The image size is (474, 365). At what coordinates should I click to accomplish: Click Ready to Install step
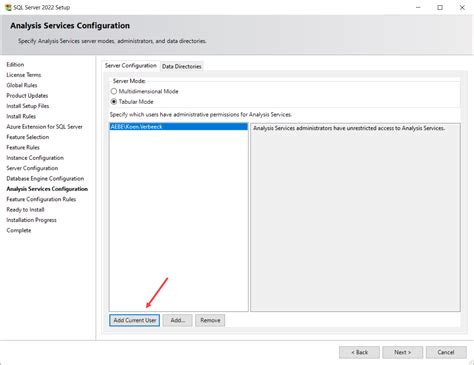(25, 209)
